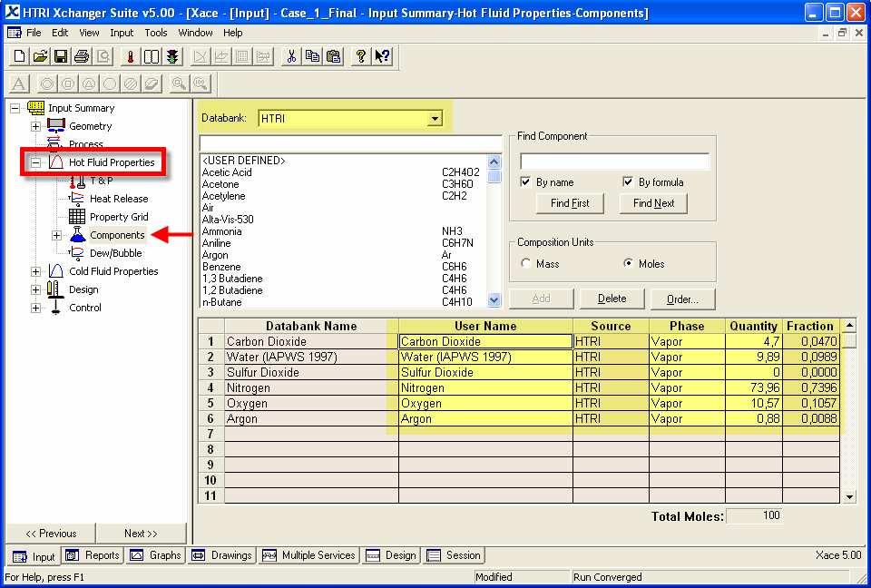Click the Order... button
This screenshot has height=588, width=871.
682,299
